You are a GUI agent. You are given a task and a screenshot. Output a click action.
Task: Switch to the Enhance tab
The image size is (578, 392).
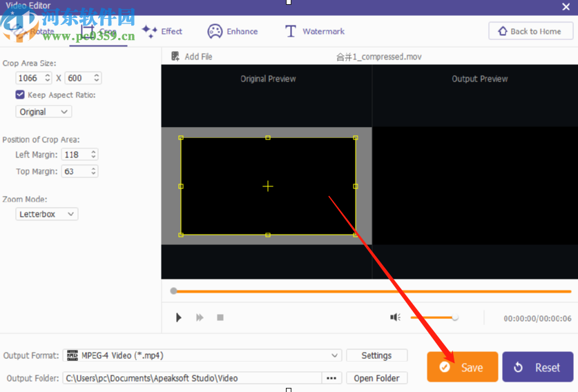(x=233, y=31)
